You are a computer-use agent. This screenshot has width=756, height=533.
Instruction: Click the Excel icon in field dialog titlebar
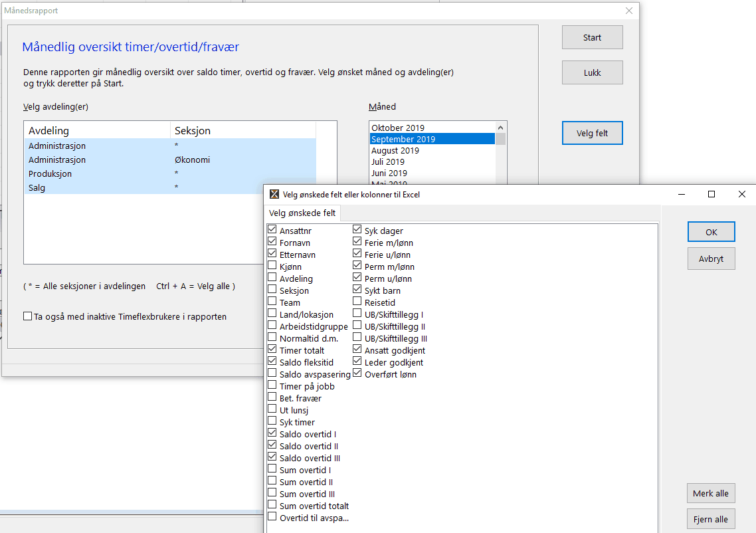pyautogui.click(x=274, y=195)
